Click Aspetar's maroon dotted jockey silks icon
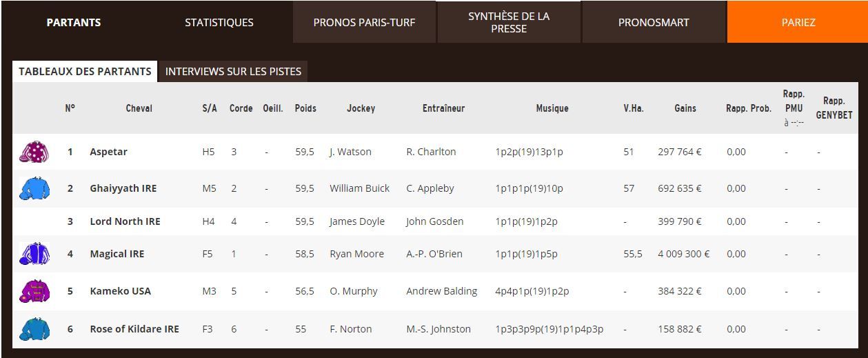 [x=34, y=152]
